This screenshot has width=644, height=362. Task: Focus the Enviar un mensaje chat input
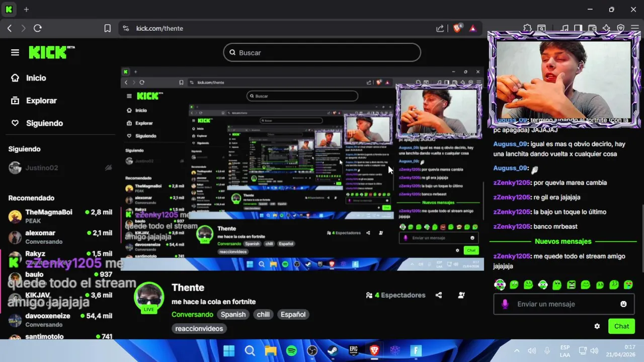click(563, 304)
